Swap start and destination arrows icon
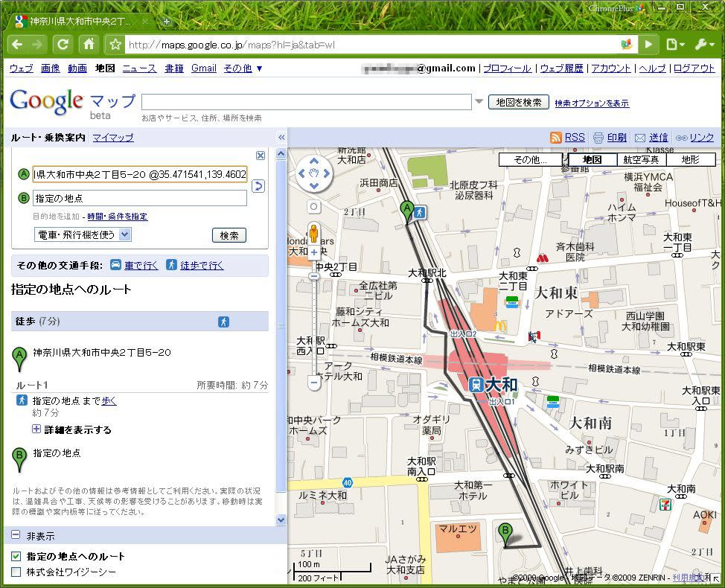 coord(258,186)
